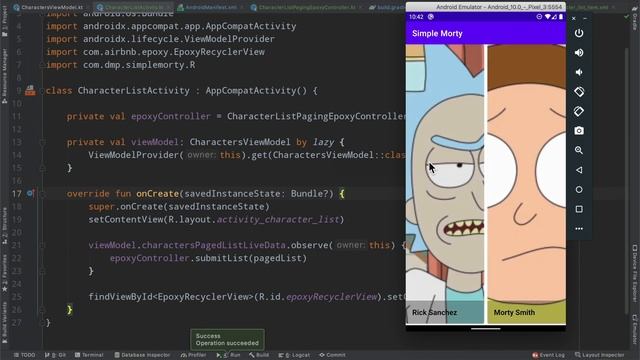This screenshot has width=640, height=360.
Task: Tap Morty Smith character card
Action: coord(527,184)
